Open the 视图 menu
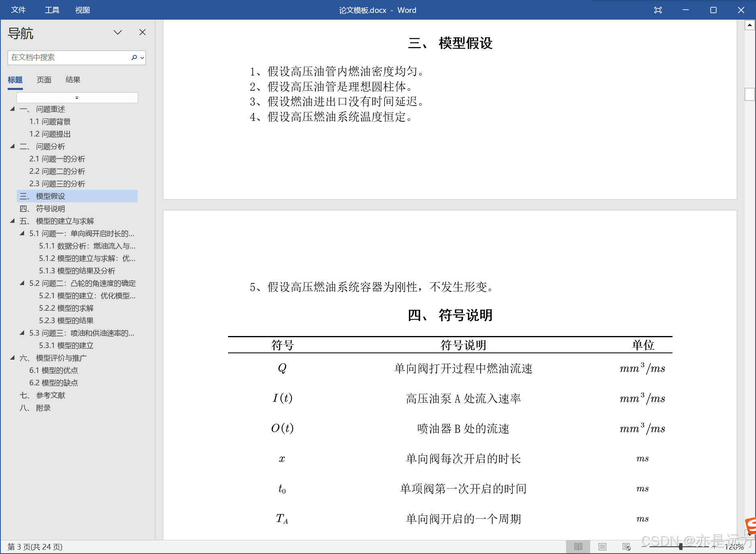Viewport: 756px width, 554px height. click(x=82, y=10)
